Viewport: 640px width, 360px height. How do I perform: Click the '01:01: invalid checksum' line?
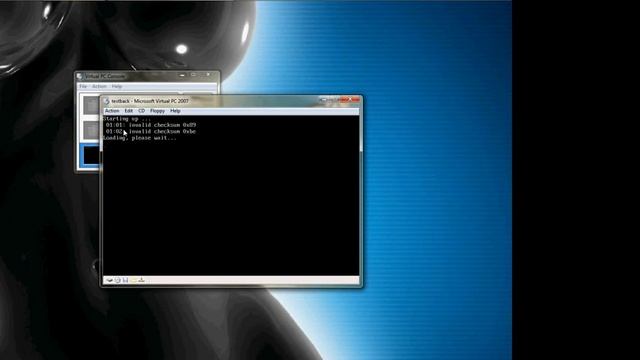click(151, 125)
